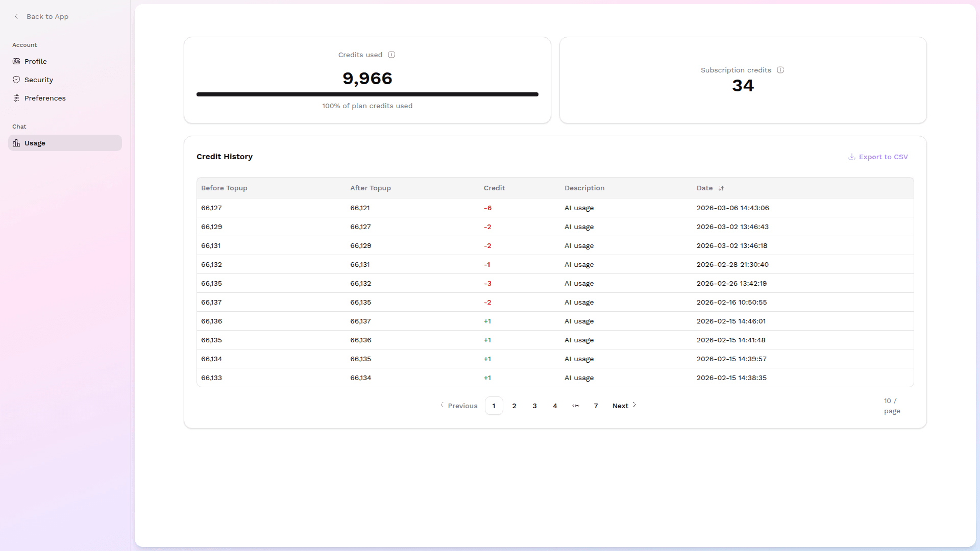
Task: Click the Back to App arrow icon
Action: point(16,16)
